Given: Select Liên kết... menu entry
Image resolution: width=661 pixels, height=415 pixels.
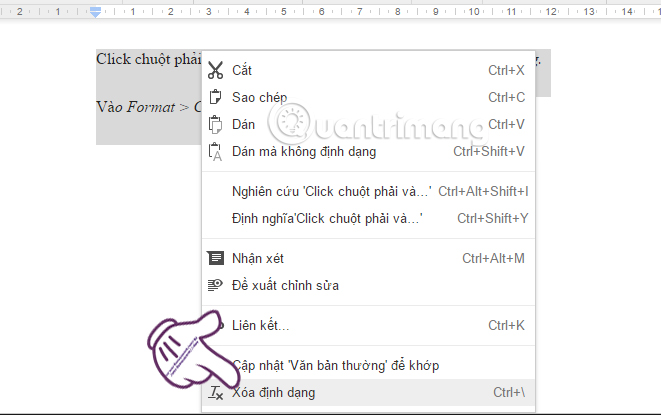Looking at the screenshot, I should 368,325.
